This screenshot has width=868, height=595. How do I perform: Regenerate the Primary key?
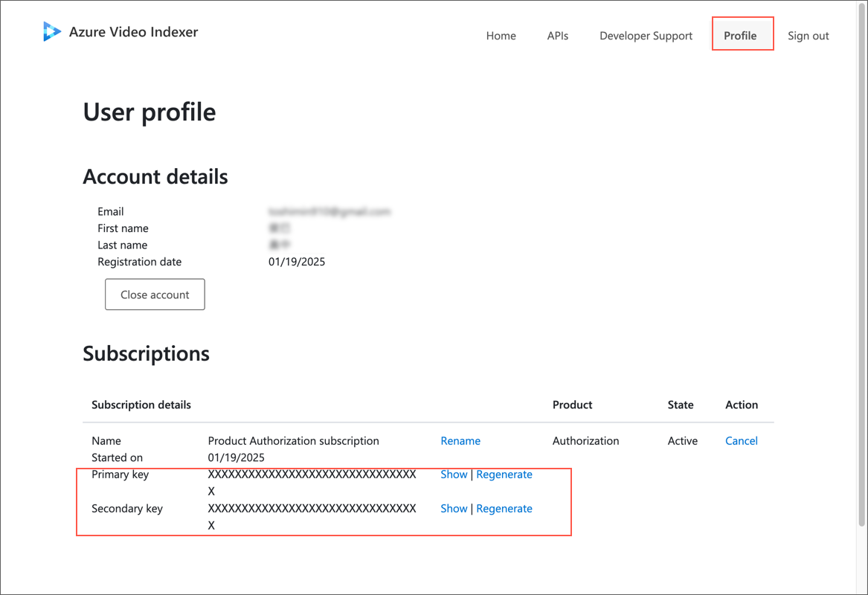[x=504, y=475]
